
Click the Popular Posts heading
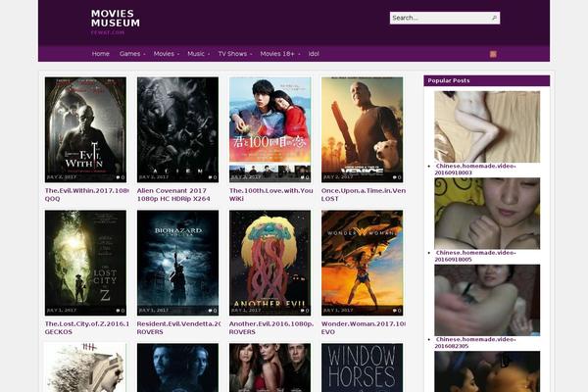[x=449, y=80]
